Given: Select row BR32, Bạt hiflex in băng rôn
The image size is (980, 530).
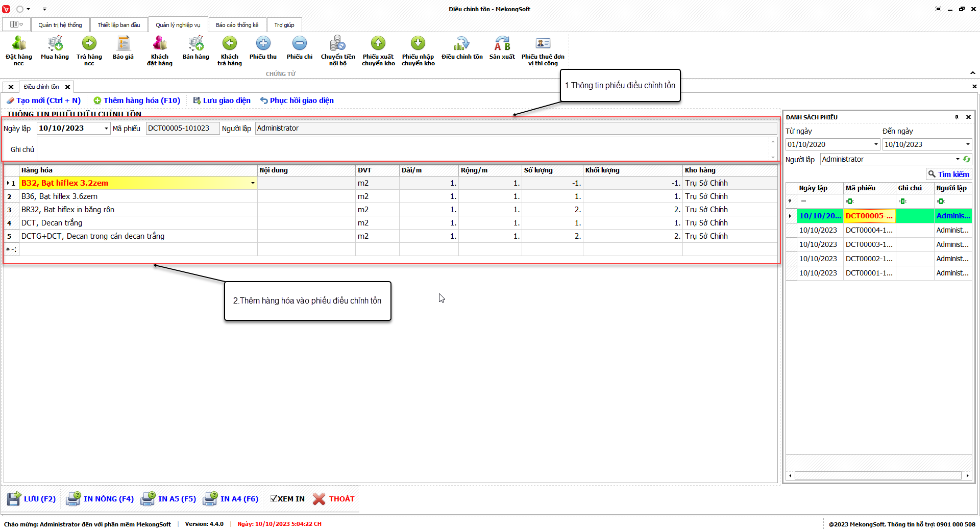Looking at the screenshot, I should click(x=391, y=210).
